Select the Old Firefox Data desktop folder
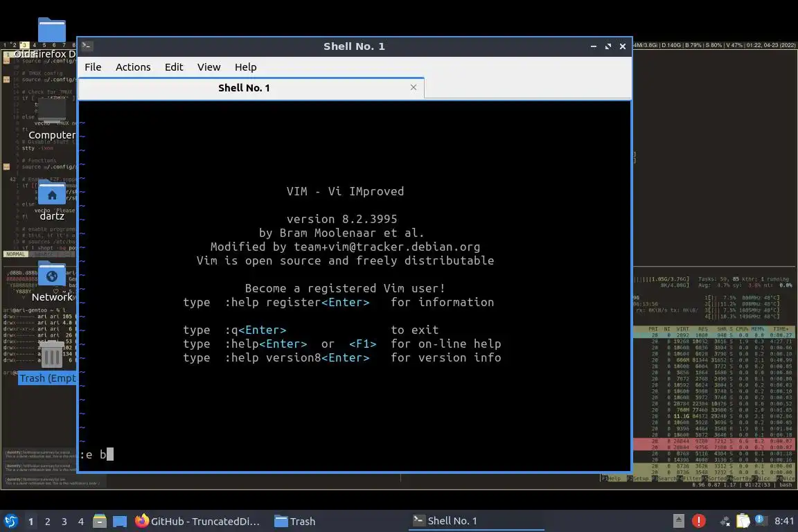The image size is (798, 532). tap(51, 39)
